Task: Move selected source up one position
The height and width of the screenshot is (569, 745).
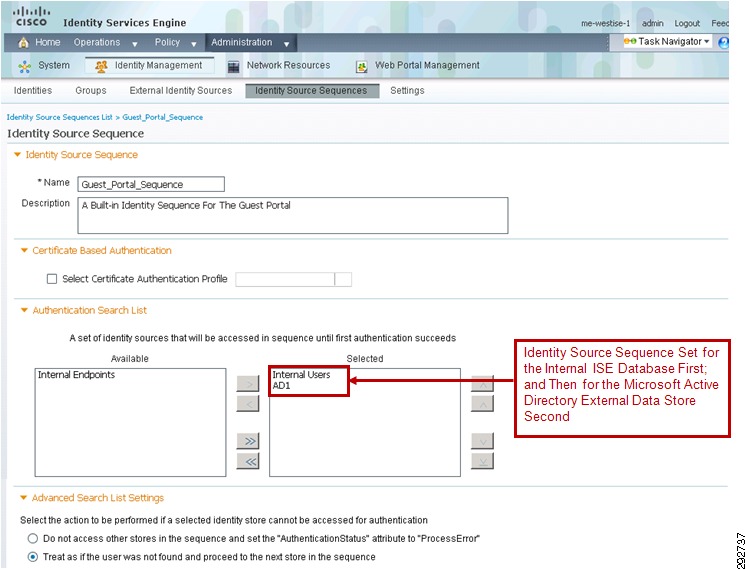Action: (x=482, y=403)
